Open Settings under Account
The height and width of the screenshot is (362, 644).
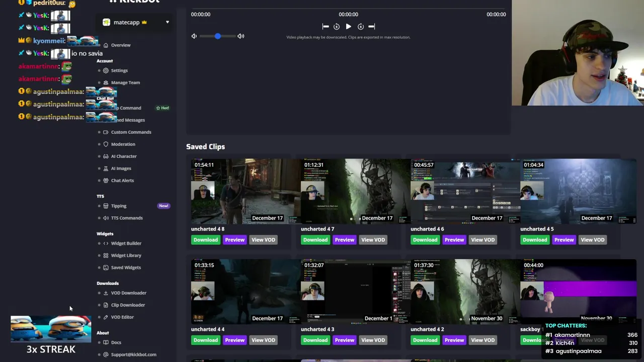pyautogui.click(x=119, y=70)
